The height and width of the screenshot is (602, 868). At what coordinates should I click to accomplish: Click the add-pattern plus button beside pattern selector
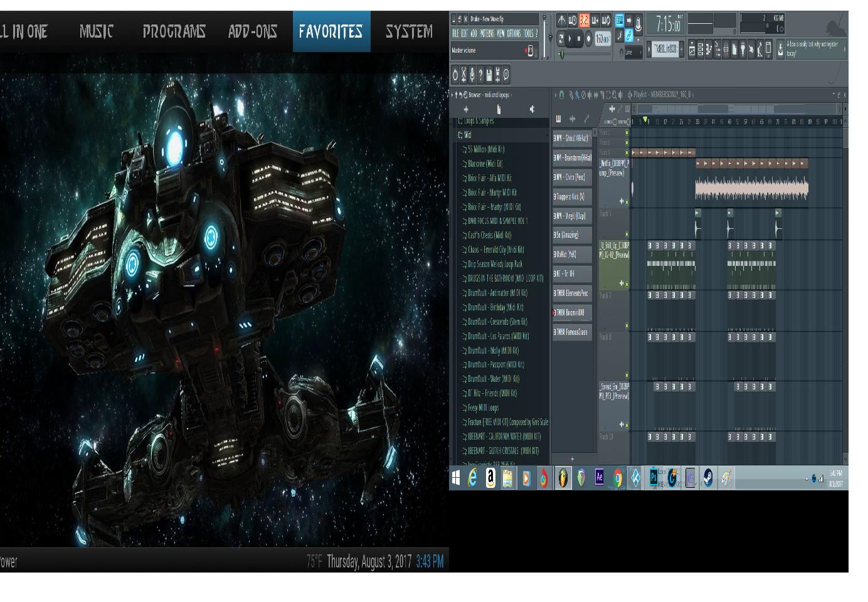click(x=682, y=48)
